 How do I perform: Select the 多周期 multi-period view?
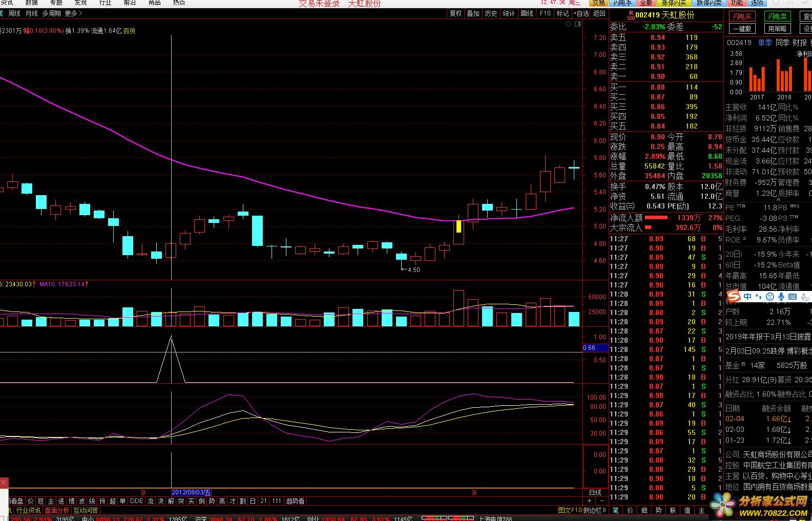51,13
